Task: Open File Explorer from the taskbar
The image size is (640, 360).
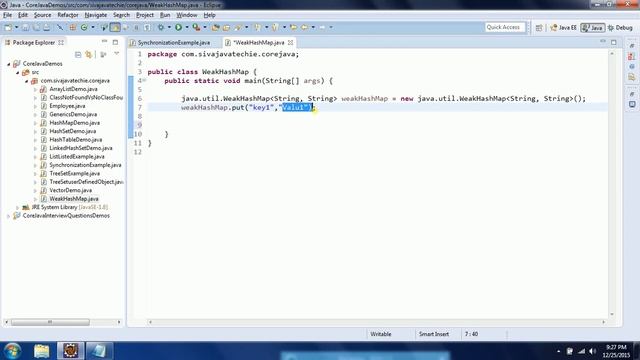Action: [41, 351]
